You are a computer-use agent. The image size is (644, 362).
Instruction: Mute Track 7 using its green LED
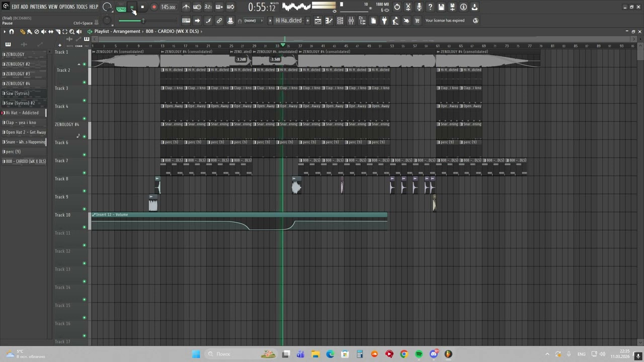tap(84, 173)
